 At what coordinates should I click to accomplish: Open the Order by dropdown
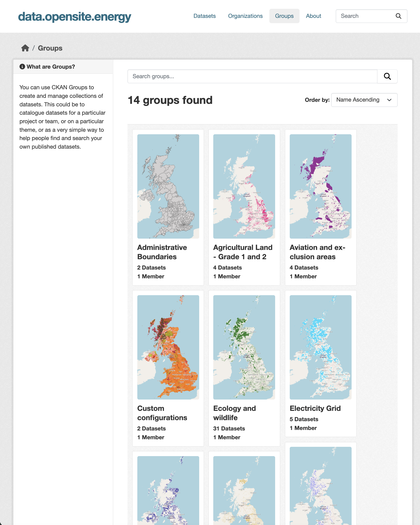pos(364,100)
